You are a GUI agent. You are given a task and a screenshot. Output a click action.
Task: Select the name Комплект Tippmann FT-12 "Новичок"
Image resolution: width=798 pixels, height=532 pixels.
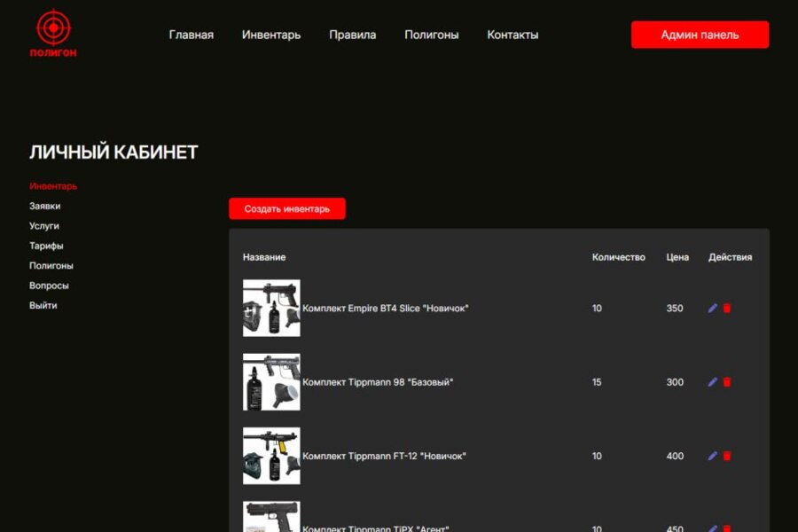[x=384, y=456]
